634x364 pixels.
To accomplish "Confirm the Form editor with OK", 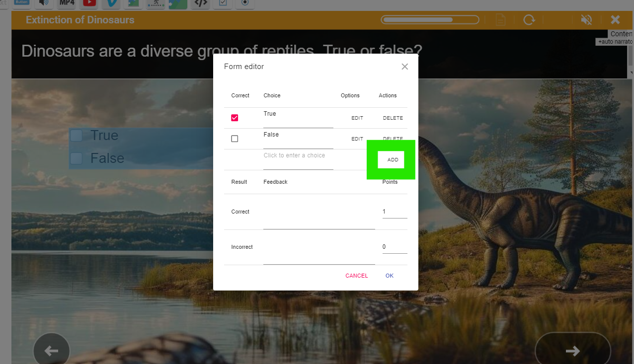I will pyautogui.click(x=390, y=276).
